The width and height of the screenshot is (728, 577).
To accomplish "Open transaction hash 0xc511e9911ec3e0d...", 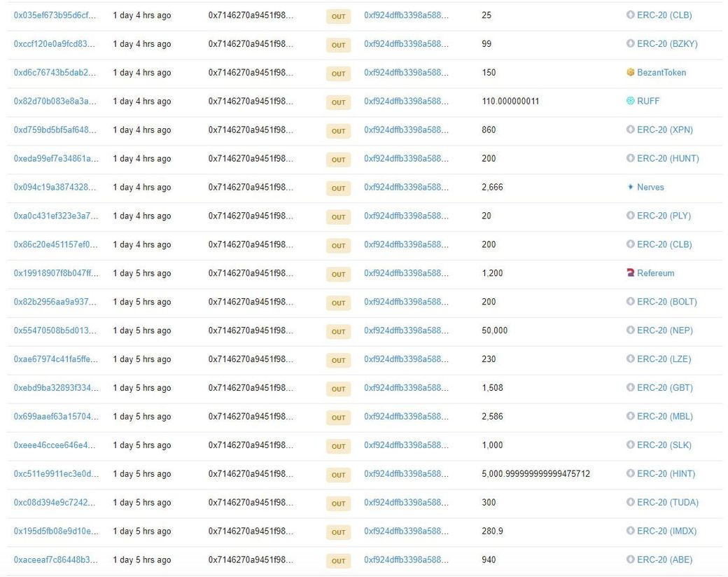I will tap(56, 474).
